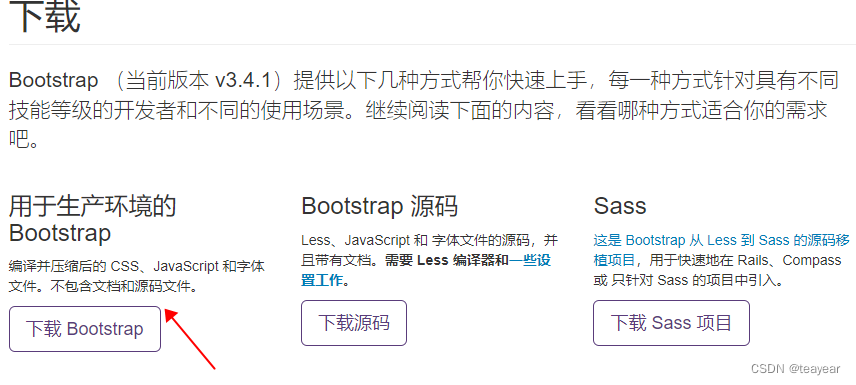Image resolution: width=856 pixels, height=385 pixels.
Task: Open the Bootstrap 从 Less 到 Sass link
Action: pos(722,250)
